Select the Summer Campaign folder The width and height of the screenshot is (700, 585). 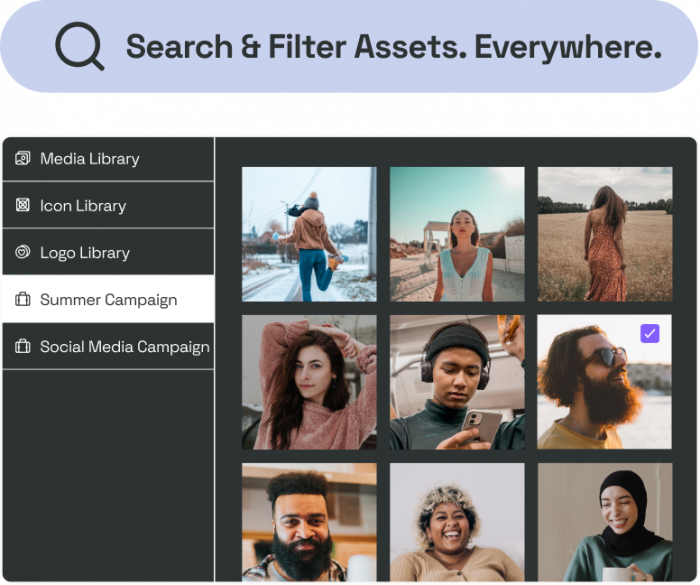pos(108,299)
